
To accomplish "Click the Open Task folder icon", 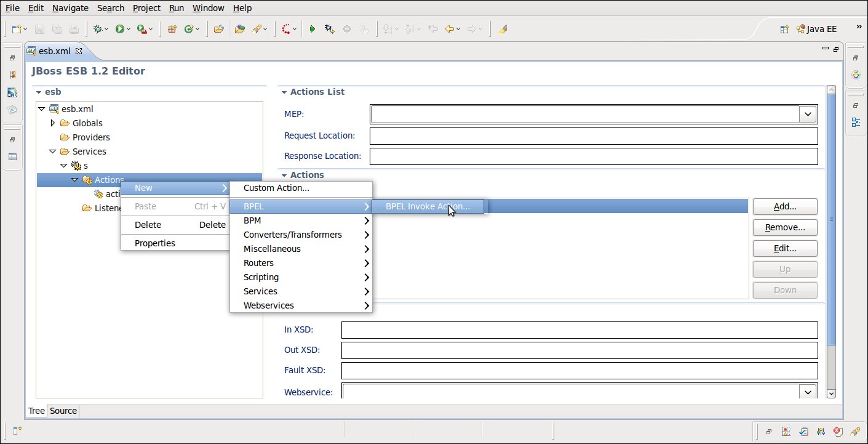I will tap(240, 29).
